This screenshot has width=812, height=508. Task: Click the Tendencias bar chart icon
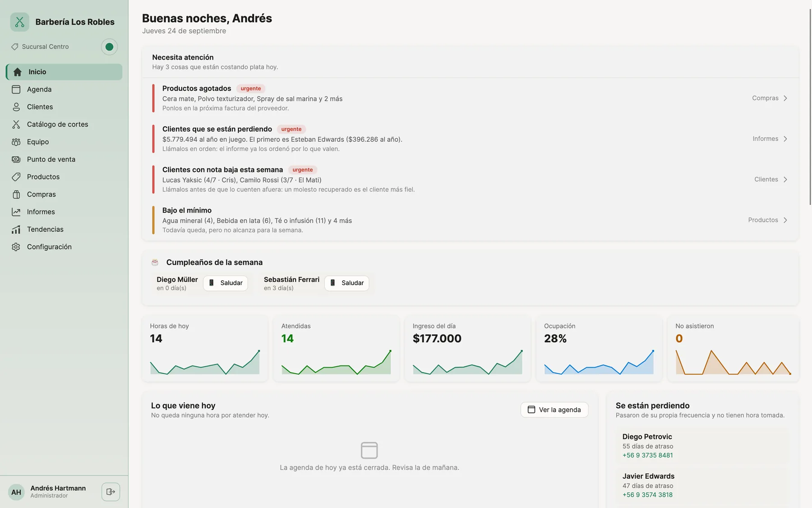(x=16, y=229)
